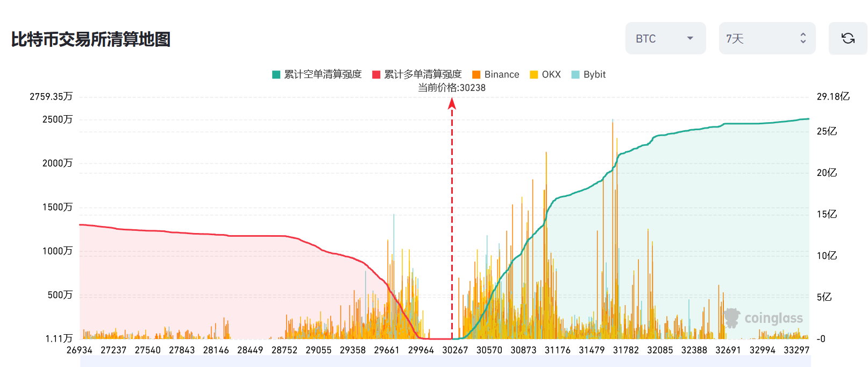
Task: Click the left axis value 1.11万
Action: (59, 338)
